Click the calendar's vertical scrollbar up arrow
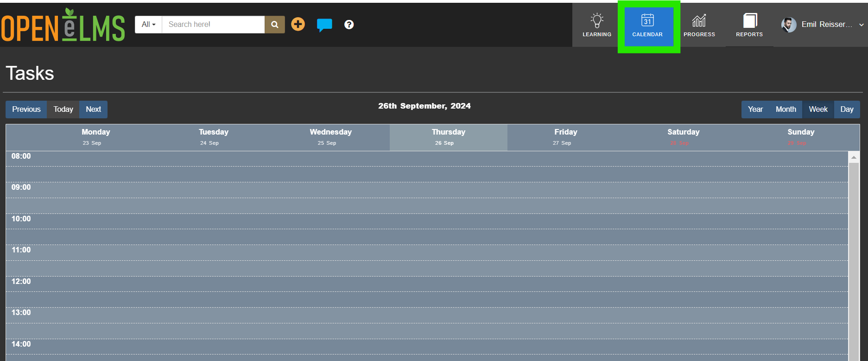The height and width of the screenshot is (361, 868). pyautogui.click(x=854, y=157)
